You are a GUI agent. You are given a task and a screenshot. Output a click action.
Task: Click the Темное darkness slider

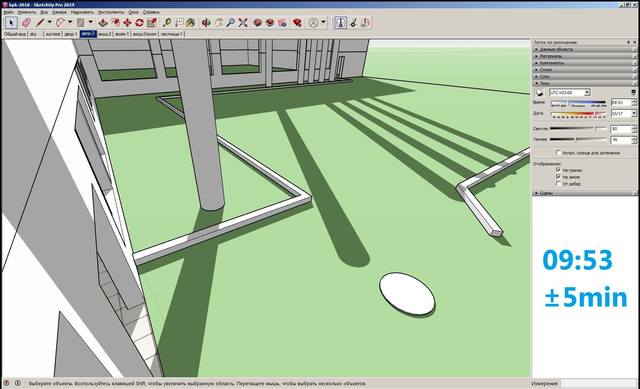click(578, 139)
